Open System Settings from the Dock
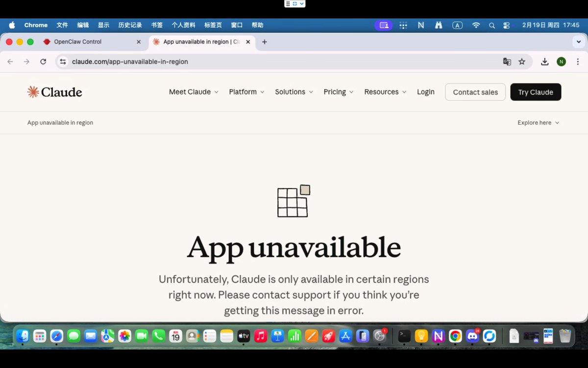Image resolution: width=588 pixels, height=368 pixels. (380, 336)
